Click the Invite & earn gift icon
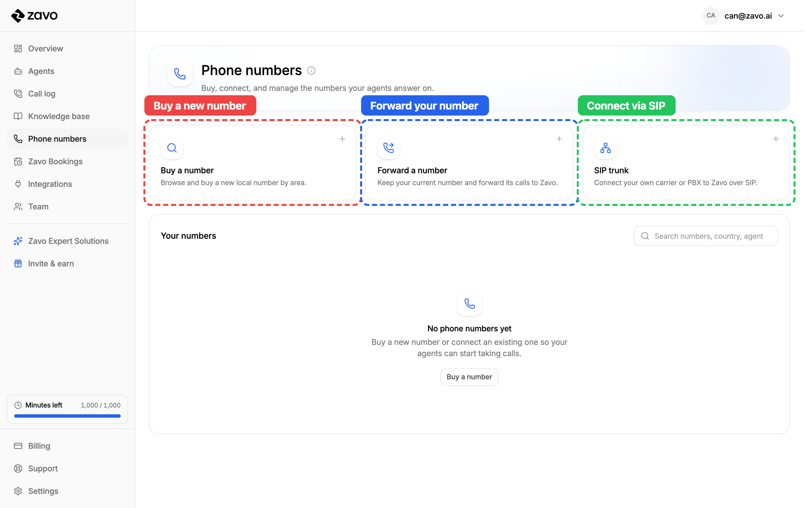 18,263
